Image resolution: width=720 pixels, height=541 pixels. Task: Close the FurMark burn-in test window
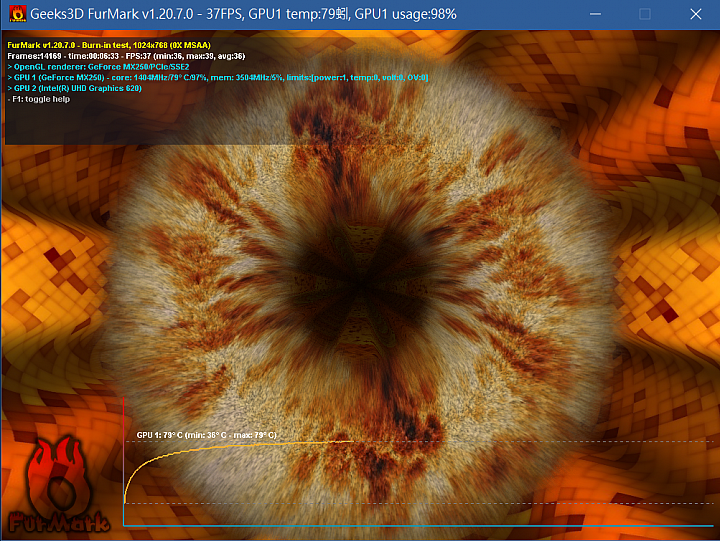point(695,14)
